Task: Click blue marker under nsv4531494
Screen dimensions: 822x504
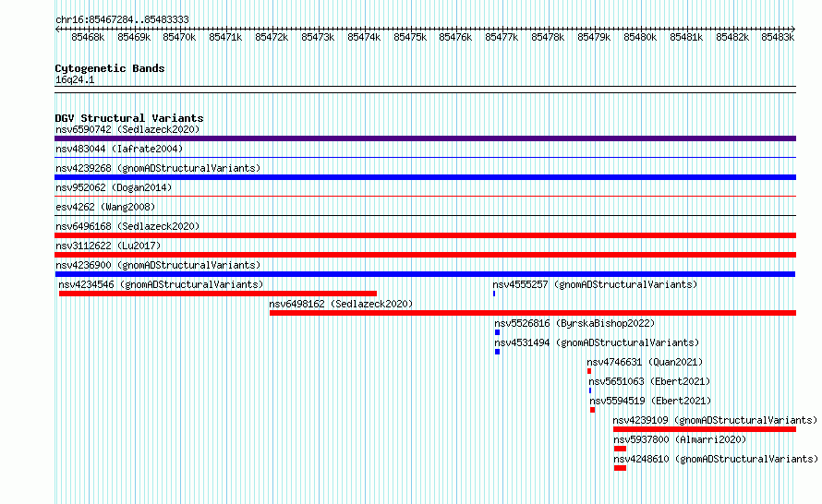Action: pos(498,352)
